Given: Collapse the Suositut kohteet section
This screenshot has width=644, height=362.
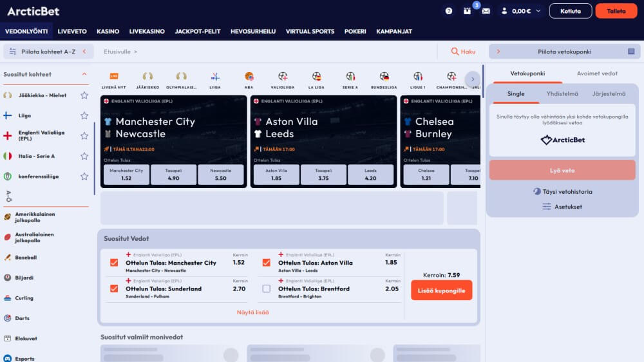Looking at the screenshot, I should (x=84, y=74).
